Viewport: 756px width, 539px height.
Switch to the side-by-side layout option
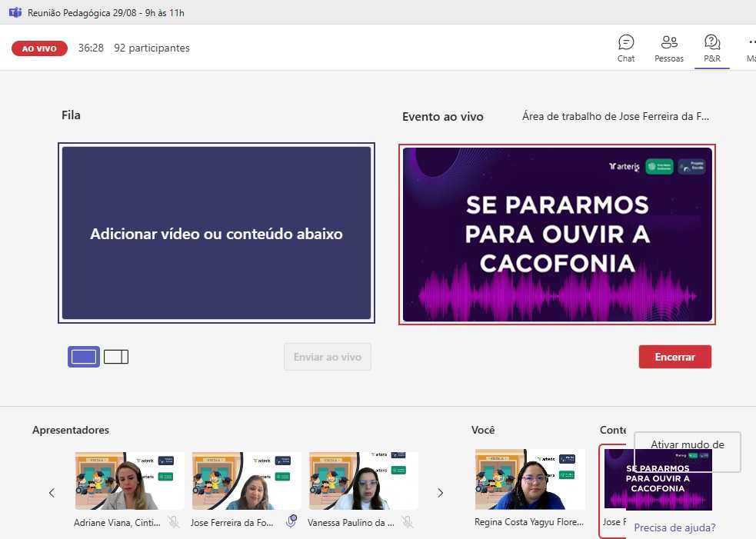(116, 357)
